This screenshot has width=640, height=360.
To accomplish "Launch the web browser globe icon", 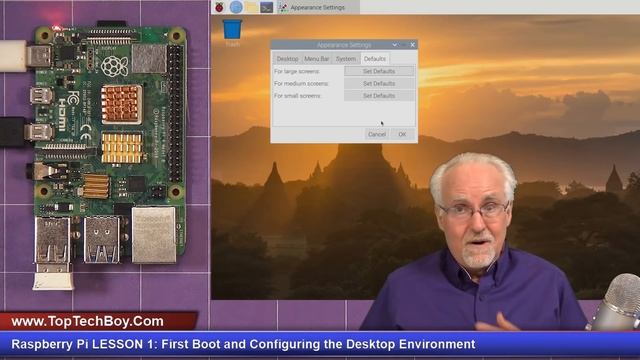I will click(236, 7).
